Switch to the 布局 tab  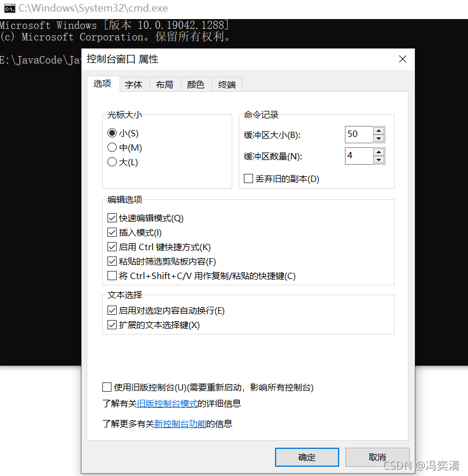click(165, 84)
